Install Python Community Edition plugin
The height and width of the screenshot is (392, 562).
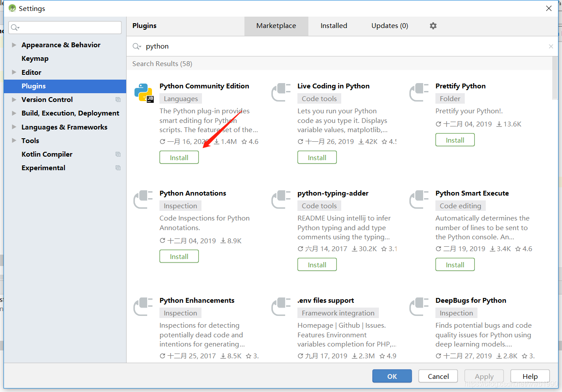click(x=179, y=157)
